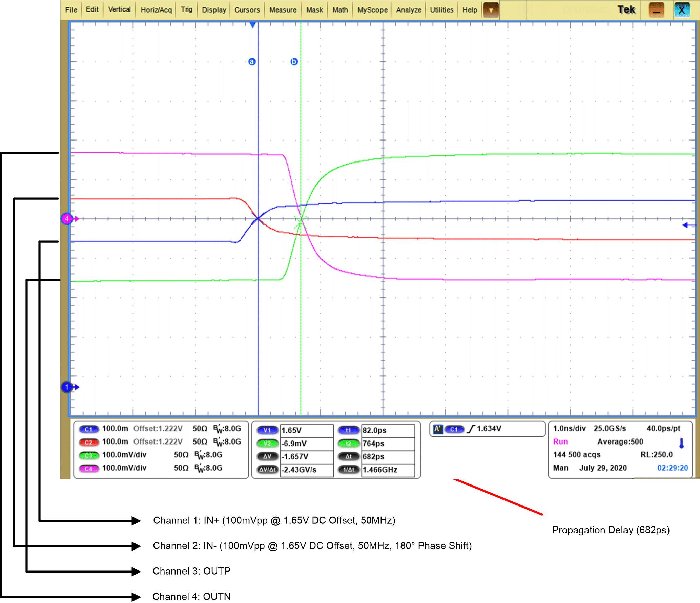The height and width of the screenshot is (603, 700).
Task: Click the 1/Δt frequency badge
Action: [x=349, y=470]
